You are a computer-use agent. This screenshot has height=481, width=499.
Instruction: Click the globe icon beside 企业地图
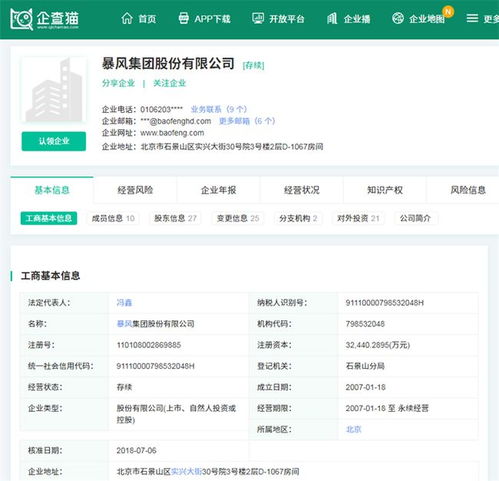click(x=398, y=18)
